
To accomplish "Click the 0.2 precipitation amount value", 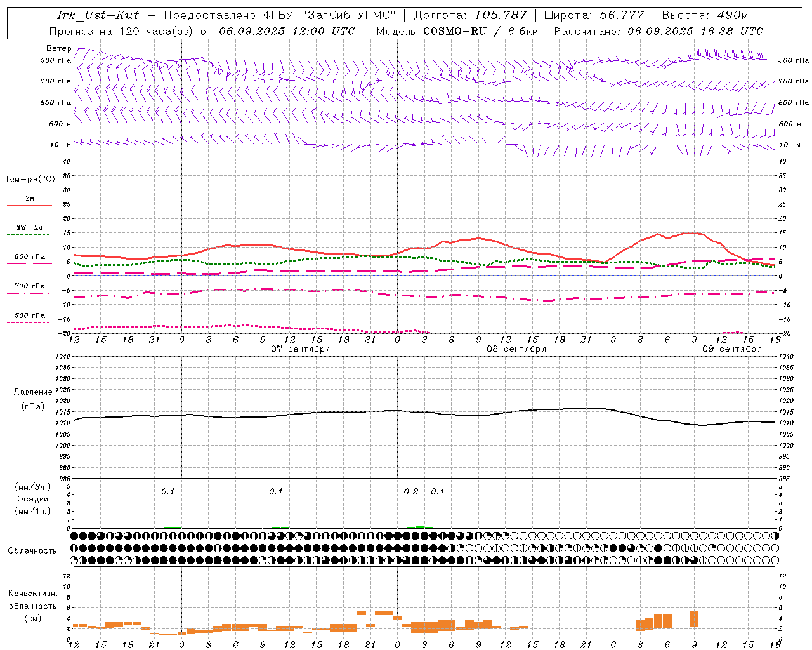I will [411, 492].
